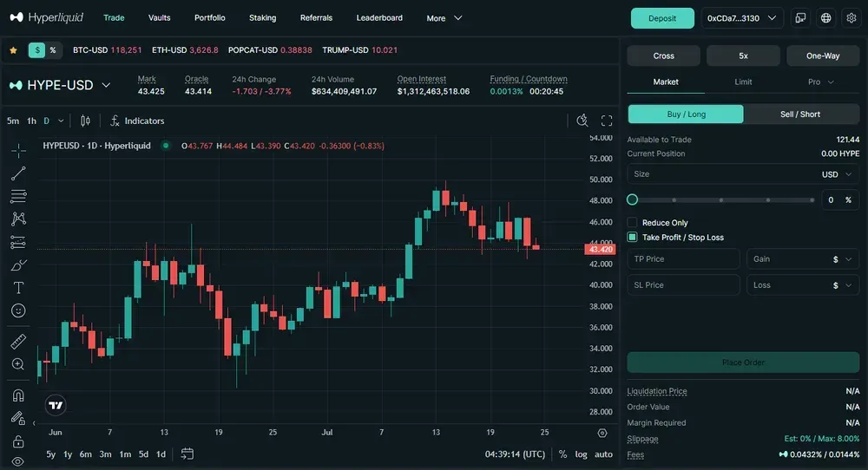
Task: Select the trend line drawing tool
Action: [18, 173]
